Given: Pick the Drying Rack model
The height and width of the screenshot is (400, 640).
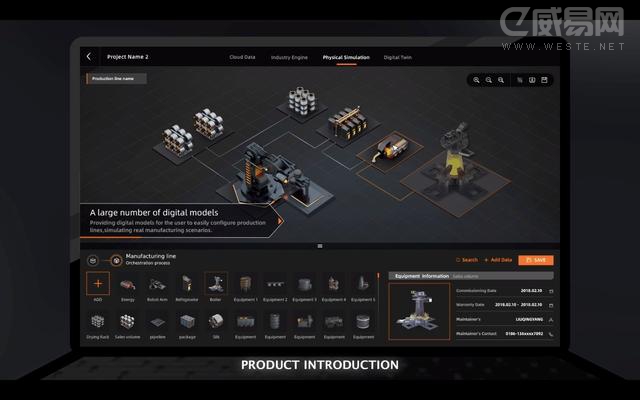Looking at the screenshot, I should [x=98, y=322].
